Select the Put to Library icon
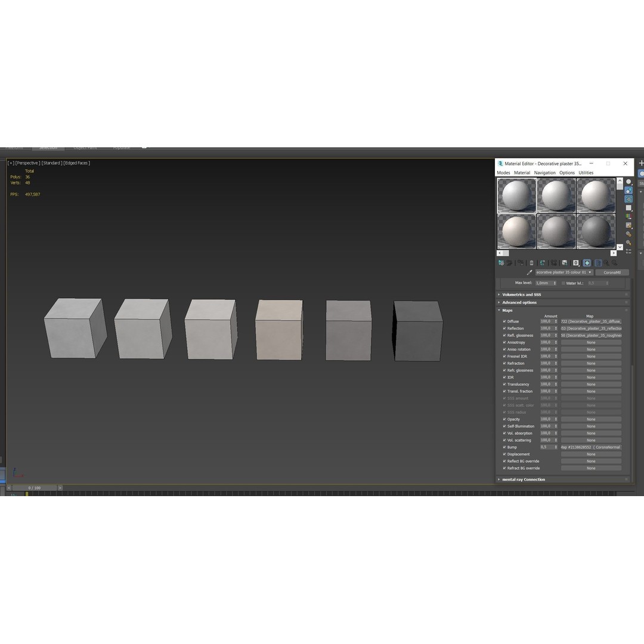 pyautogui.click(x=564, y=263)
